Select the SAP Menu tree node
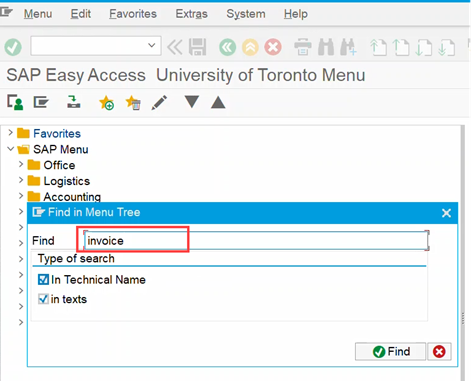Viewport: 471px width, 382px height. (x=61, y=149)
